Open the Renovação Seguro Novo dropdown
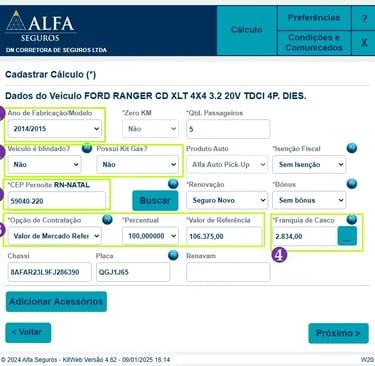This screenshot has height=366, width=375. pos(227,200)
